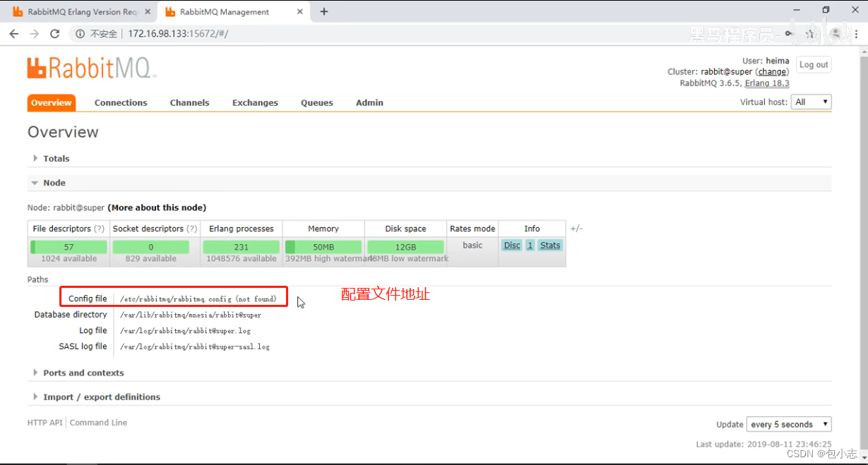This screenshot has height=465, width=868.
Task: Click the File descriptors 57 bar
Action: click(x=69, y=247)
